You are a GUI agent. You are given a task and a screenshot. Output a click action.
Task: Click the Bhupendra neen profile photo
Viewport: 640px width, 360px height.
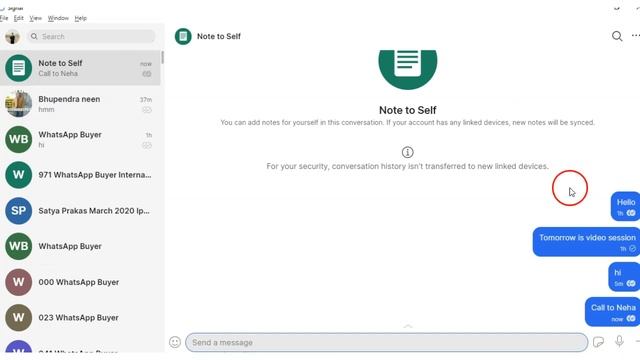click(x=18, y=104)
